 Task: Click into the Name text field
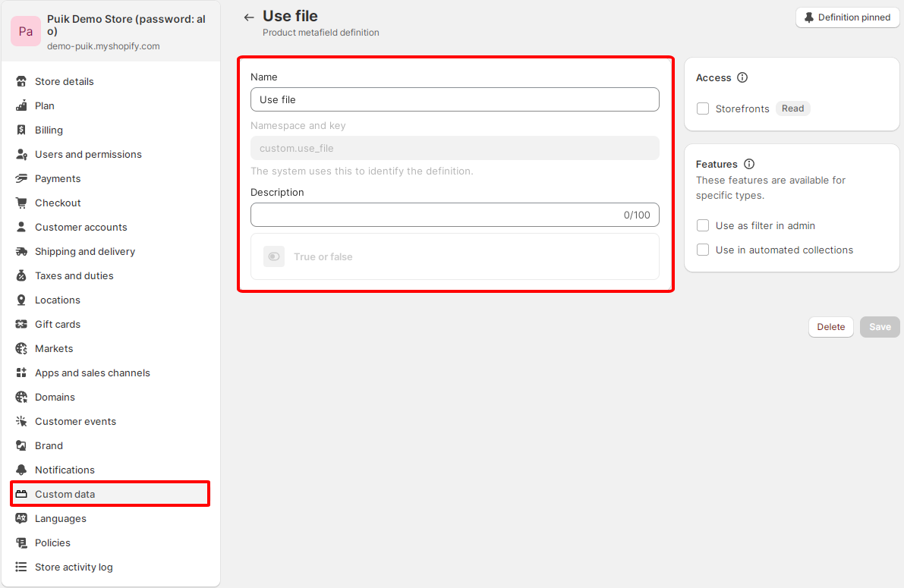(455, 99)
